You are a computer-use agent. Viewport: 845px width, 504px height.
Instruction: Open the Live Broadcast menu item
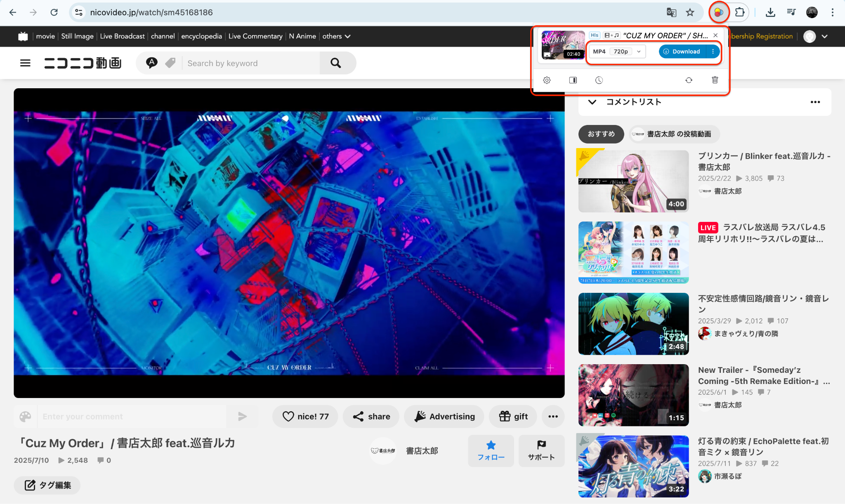click(122, 36)
